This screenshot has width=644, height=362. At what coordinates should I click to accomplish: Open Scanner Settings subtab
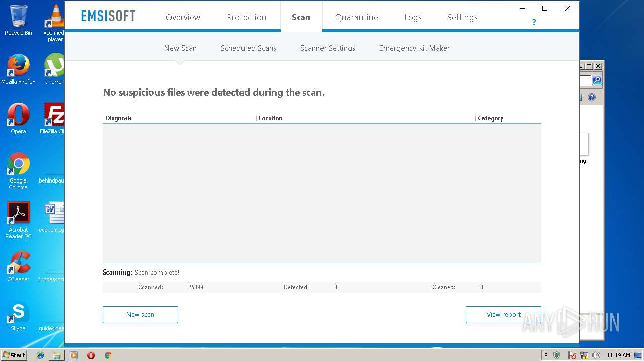click(x=328, y=48)
